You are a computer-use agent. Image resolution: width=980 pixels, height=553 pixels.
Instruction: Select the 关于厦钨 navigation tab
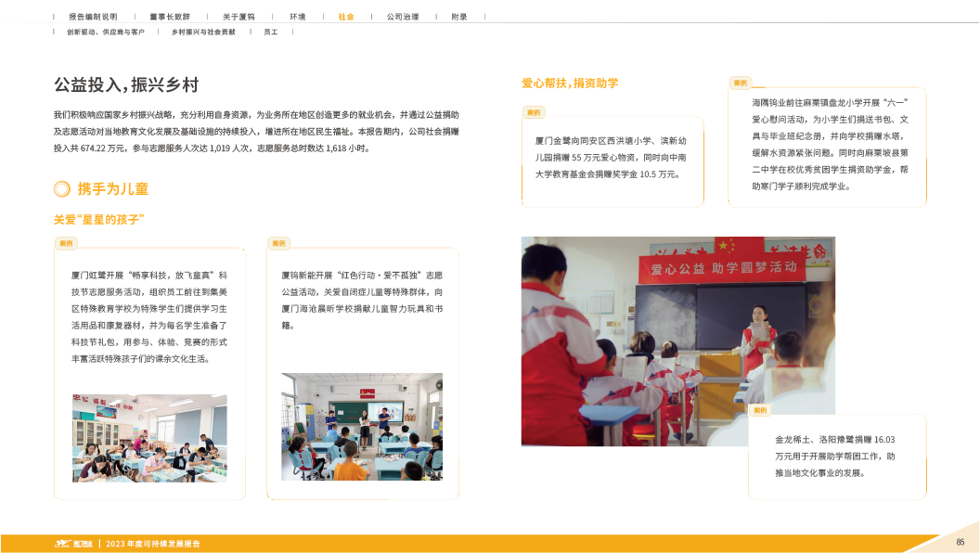(x=239, y=17)
